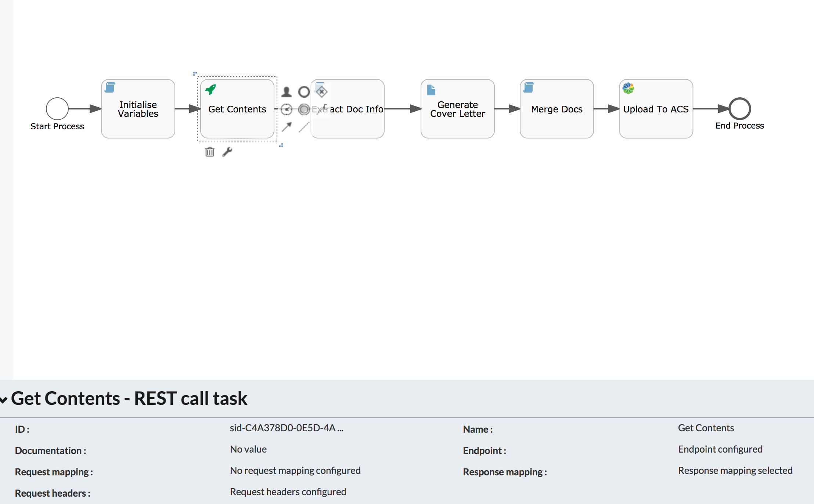Screen dimensions: 814x504
Task: Click the Get Contents node icon
Action: [211, 91]
